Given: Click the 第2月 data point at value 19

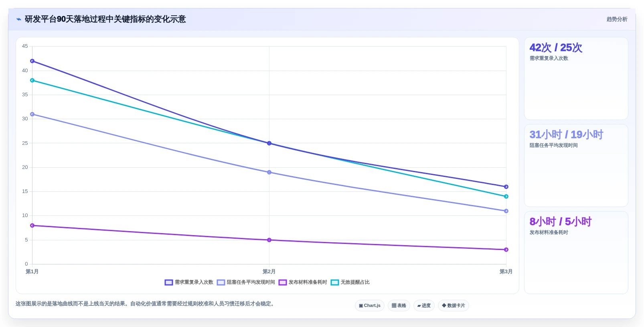Looking at the screenshot, I should click(269, 173).
